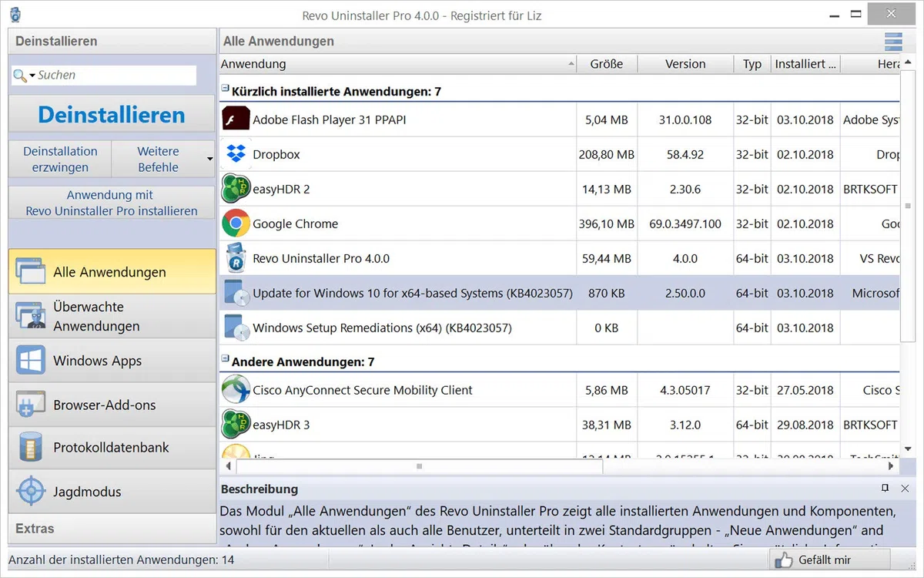Click the Google Chrome icon
This screenshot has height=578, width=924.
[236, 223]
